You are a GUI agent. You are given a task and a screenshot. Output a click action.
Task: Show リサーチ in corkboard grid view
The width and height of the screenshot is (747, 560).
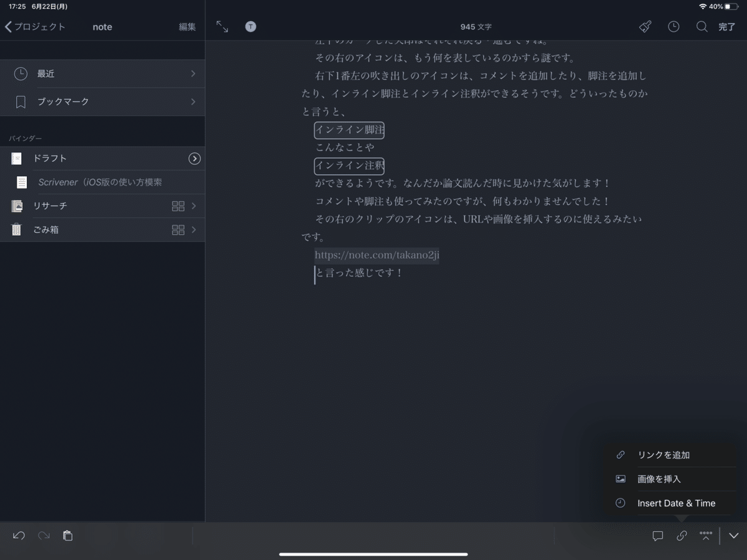178,206
